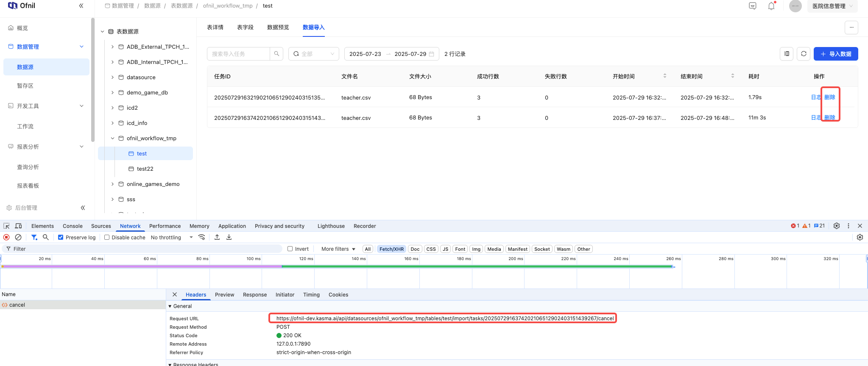Click the user avatar circle

tap(795, 6)
